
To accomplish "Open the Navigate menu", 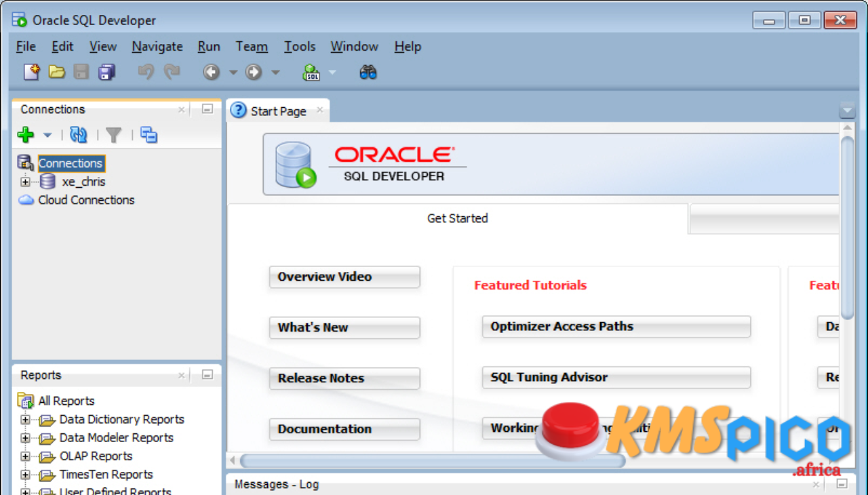I will click(x=157, y=47).
